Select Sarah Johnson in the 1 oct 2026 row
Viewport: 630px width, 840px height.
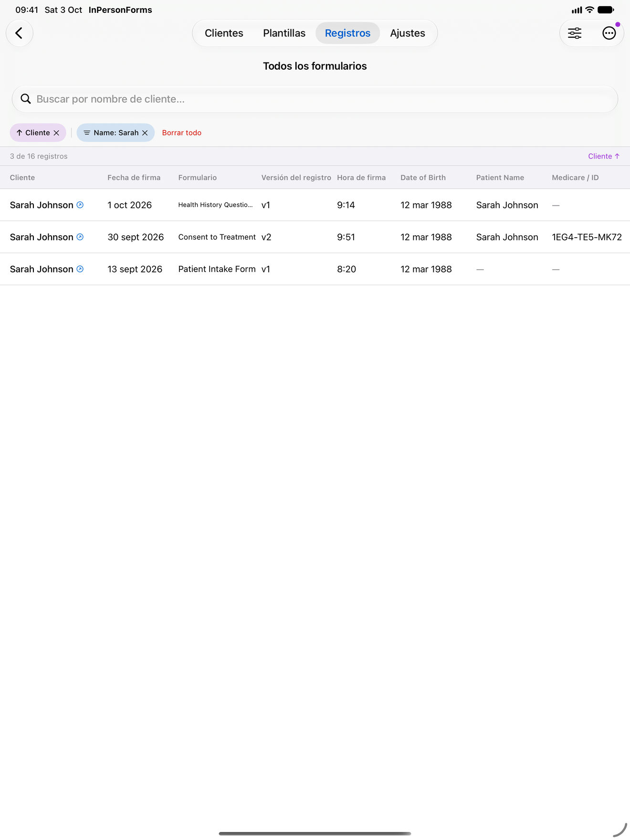coord(42,205)
